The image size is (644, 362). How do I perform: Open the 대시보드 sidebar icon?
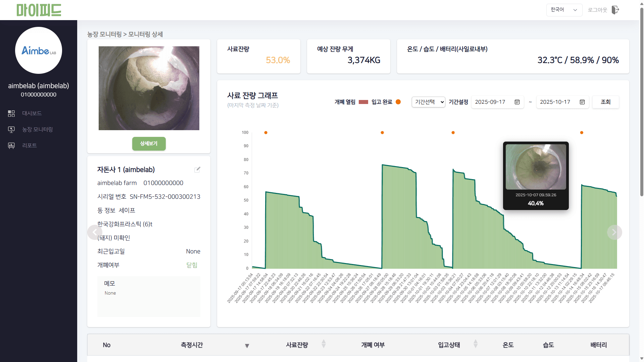[x=11, y=113]
